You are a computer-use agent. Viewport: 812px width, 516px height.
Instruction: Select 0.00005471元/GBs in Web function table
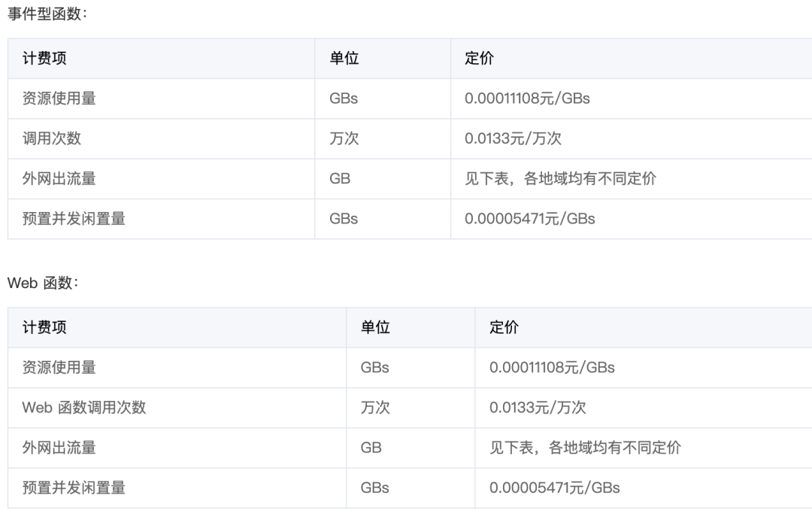pos(555,487)
